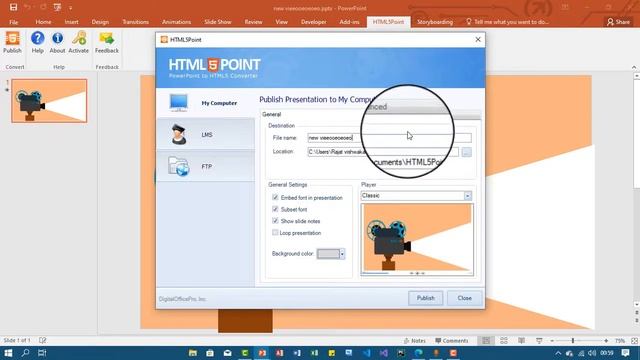Screen dimensions: 640x360
Task: Switch to the Home ribbon tab
Action: click(43, 22)
